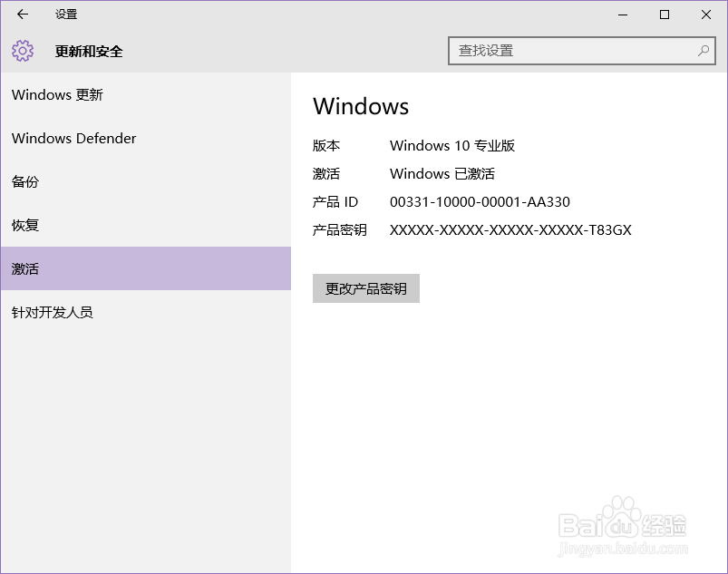
Task: Click the product key ending T83GX
Action: [510, 230]
